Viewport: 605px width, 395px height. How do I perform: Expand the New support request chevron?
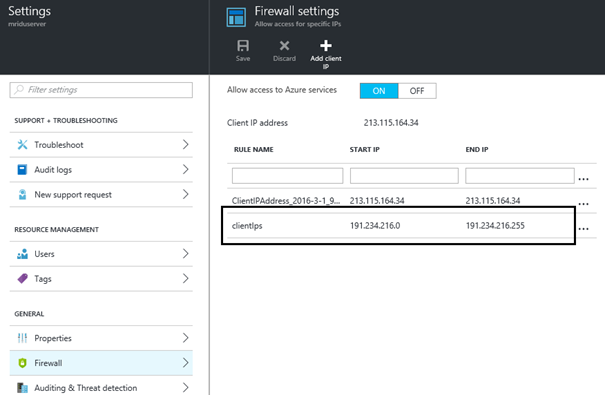pos(186,194)
